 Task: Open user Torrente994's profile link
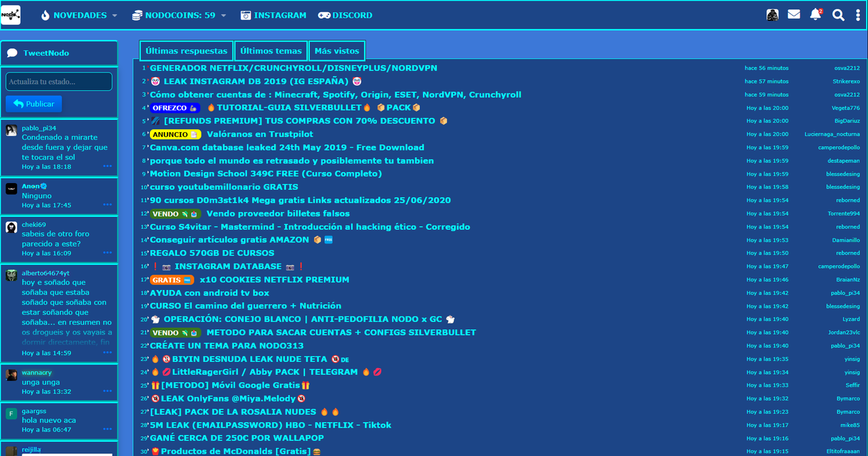click(844, 213)
